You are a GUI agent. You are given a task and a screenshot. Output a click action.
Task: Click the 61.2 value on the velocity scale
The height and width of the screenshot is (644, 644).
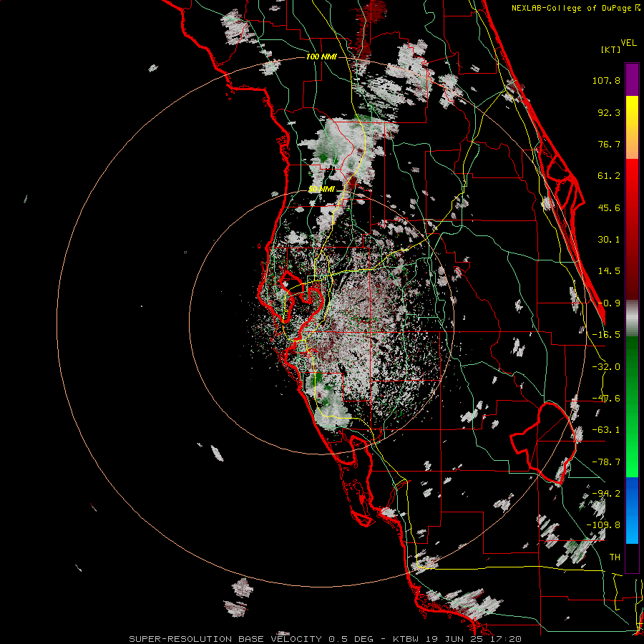(x=609, y=176)
